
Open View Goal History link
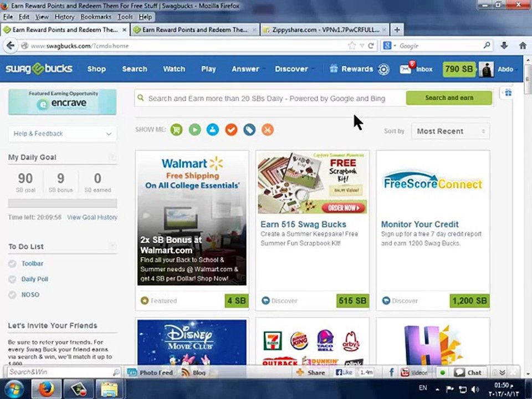pos(92,217)
